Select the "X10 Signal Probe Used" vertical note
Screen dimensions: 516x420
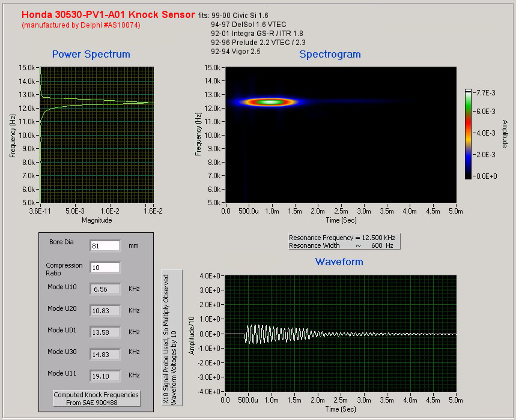pyautogui.click(x=171, y=338)
